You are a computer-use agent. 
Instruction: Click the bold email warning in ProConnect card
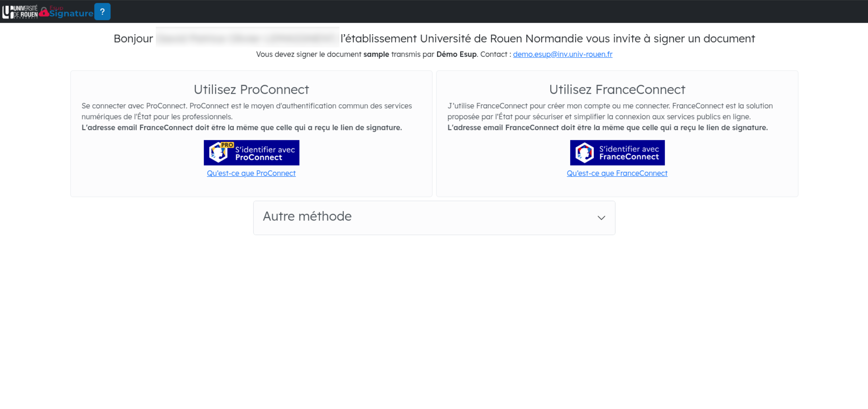pos(242,127)
